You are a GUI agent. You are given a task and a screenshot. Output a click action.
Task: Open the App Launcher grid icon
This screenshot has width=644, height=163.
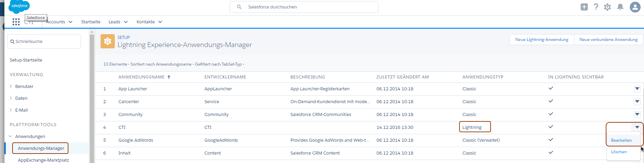click(16, 22)
